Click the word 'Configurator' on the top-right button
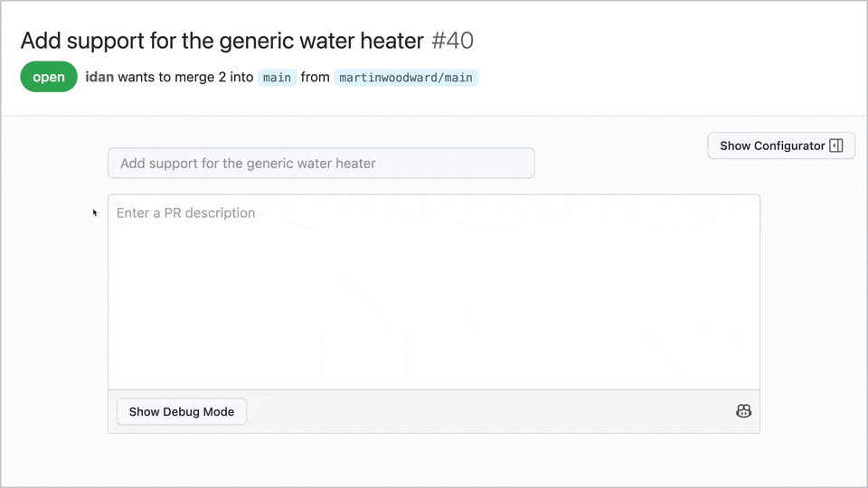 (x=789, y=145)
